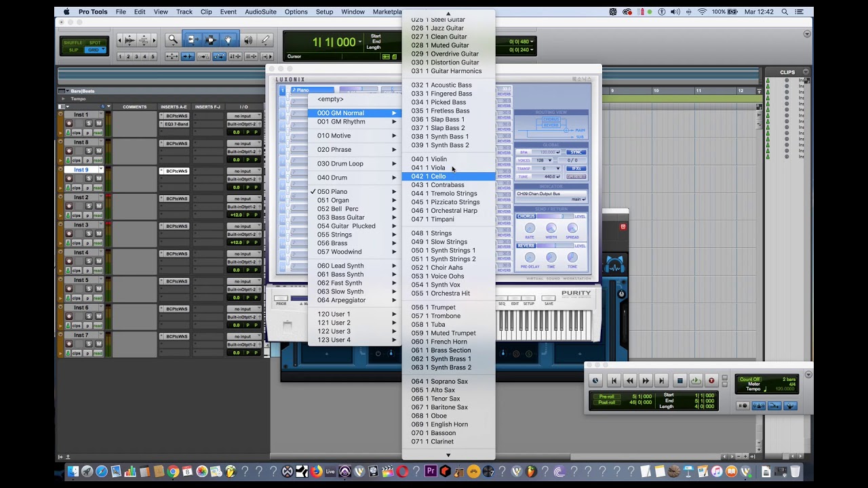Expand the 055 Strings category submenu

[354, 235]
